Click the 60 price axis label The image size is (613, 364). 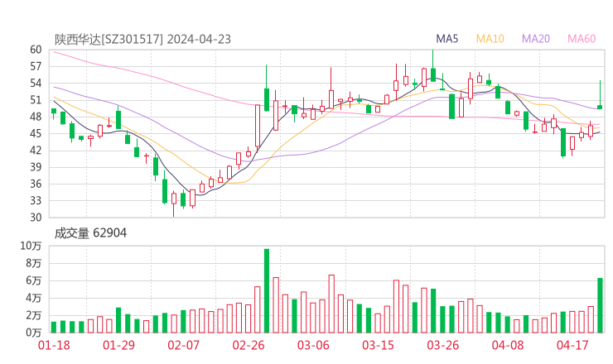tap(36, 50)
